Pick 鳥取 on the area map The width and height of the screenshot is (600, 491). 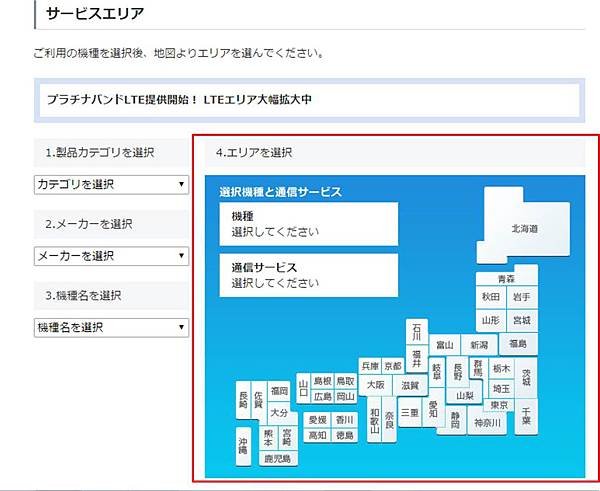(x=346, y=381)
